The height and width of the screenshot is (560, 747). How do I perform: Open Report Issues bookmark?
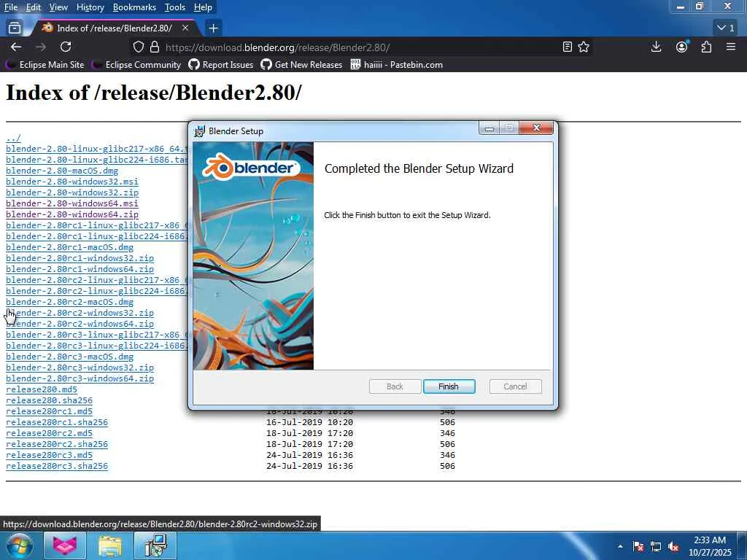tap(221, 65)
